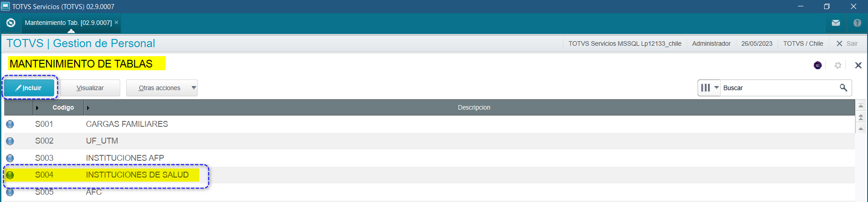Click into the Buscar search field

(x=778, y=88)
